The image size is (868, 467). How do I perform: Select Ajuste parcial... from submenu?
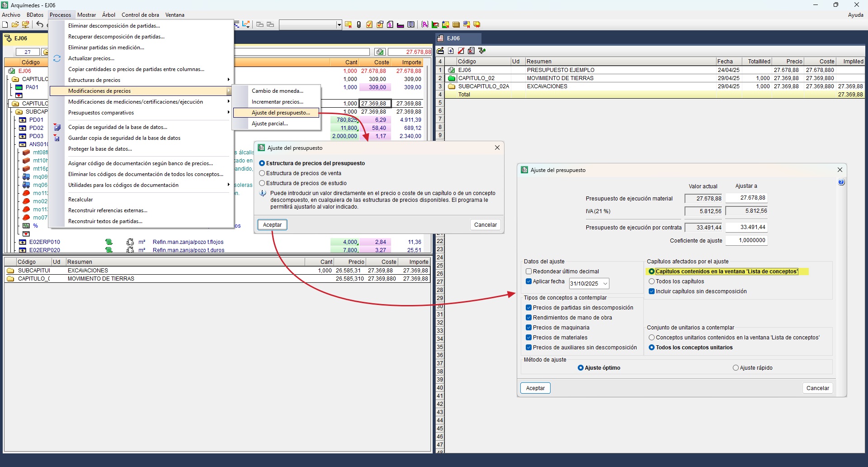point(270,124)
